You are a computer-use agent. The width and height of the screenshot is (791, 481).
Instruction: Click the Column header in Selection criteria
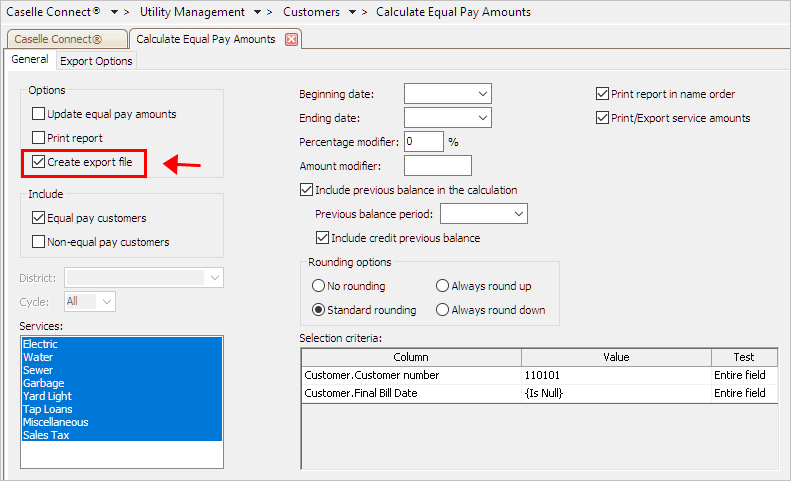(411, 357)
